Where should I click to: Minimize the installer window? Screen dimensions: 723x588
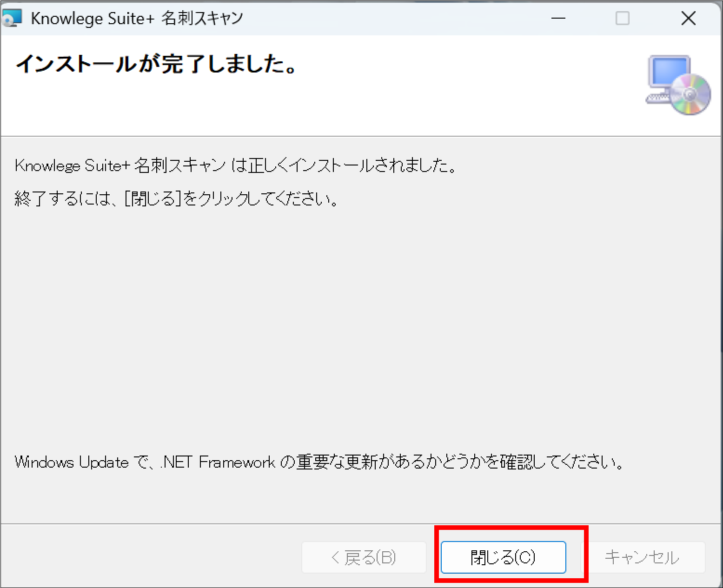(x=558, y=19)
